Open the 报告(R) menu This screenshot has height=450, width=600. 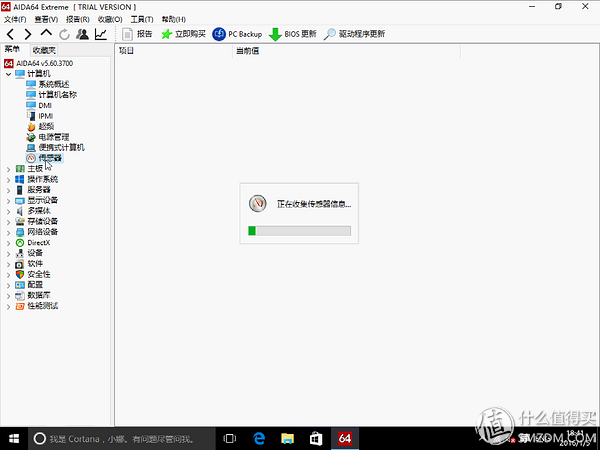tap(78, 19)
